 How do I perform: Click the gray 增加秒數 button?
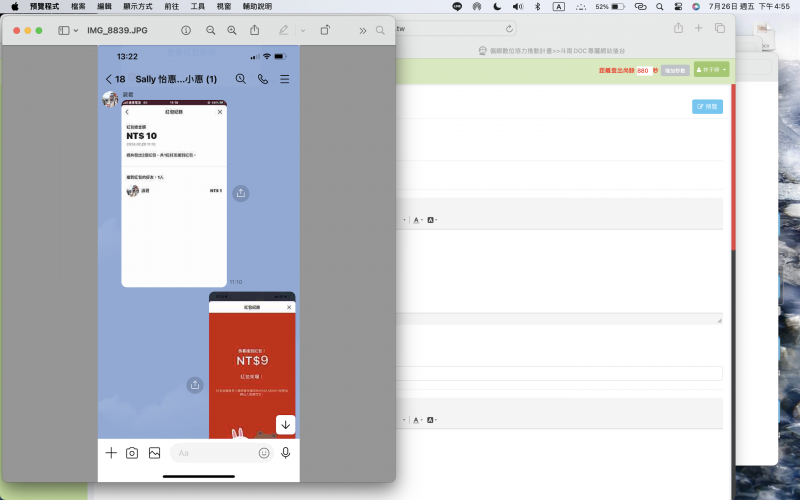click(x=675, y=71)
